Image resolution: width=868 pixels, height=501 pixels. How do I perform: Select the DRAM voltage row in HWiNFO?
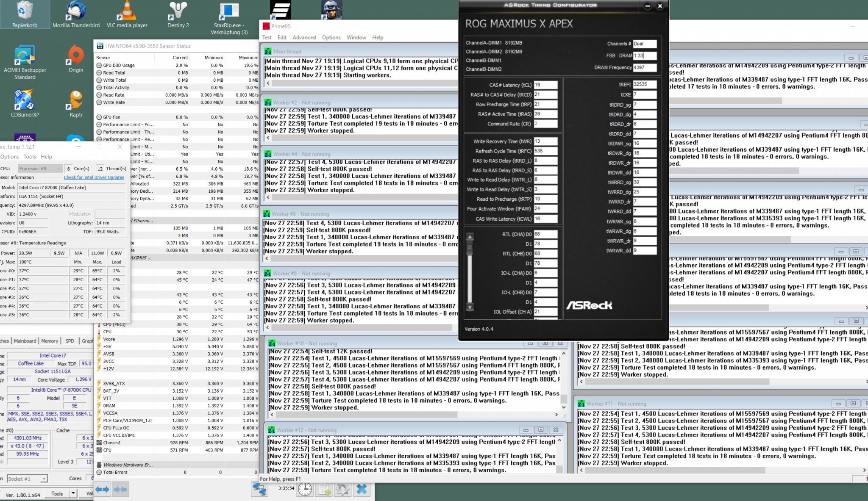pos(178,406)
